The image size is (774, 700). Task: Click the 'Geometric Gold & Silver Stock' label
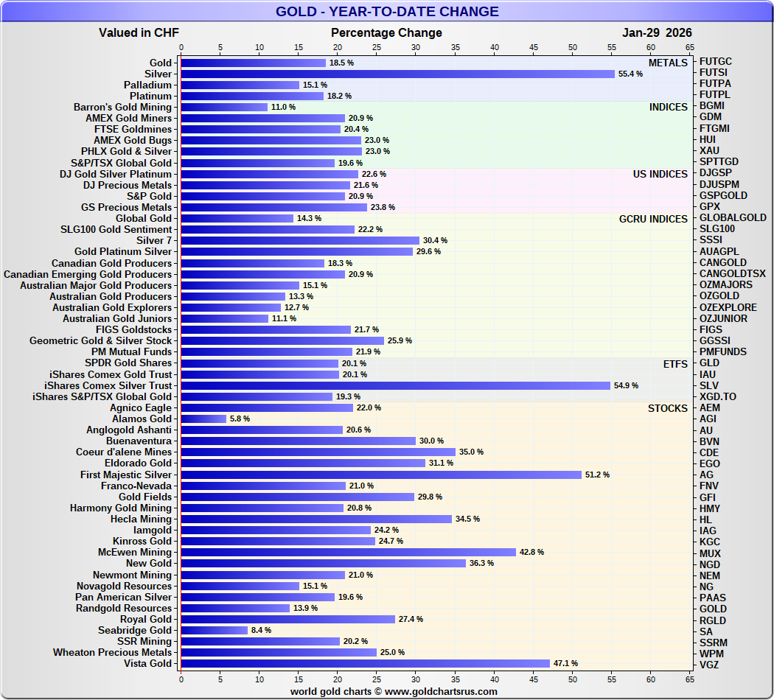[100, 341]
